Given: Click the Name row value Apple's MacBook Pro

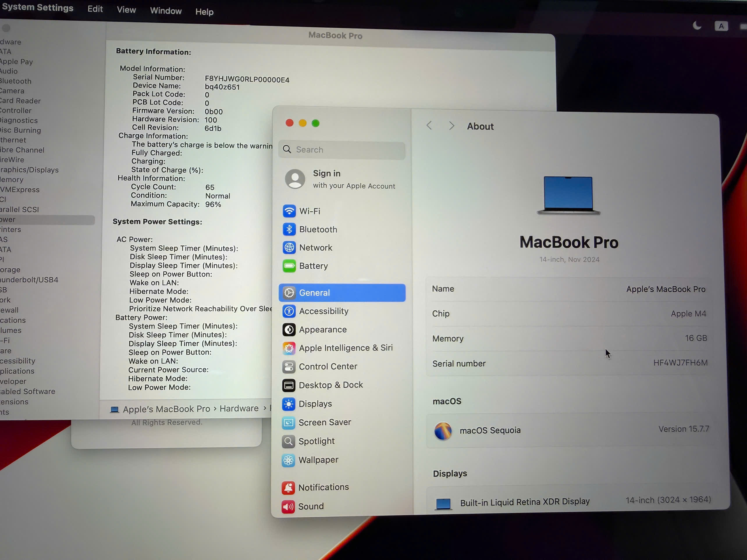Looking at the screenshot, I should 666,289.
